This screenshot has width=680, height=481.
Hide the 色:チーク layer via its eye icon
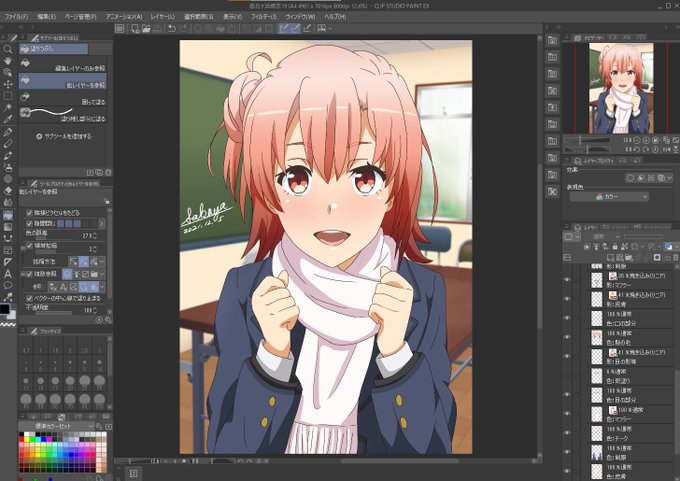click(567, 433)
